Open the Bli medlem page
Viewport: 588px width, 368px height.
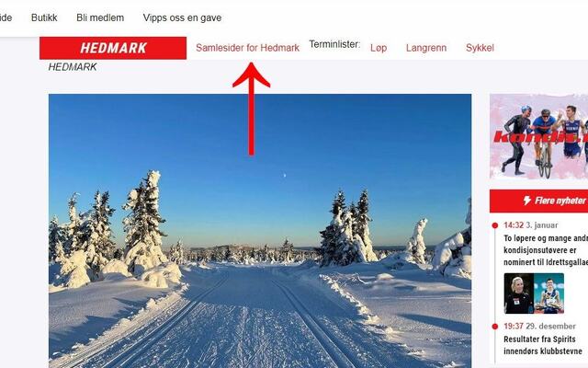point(100,17)
